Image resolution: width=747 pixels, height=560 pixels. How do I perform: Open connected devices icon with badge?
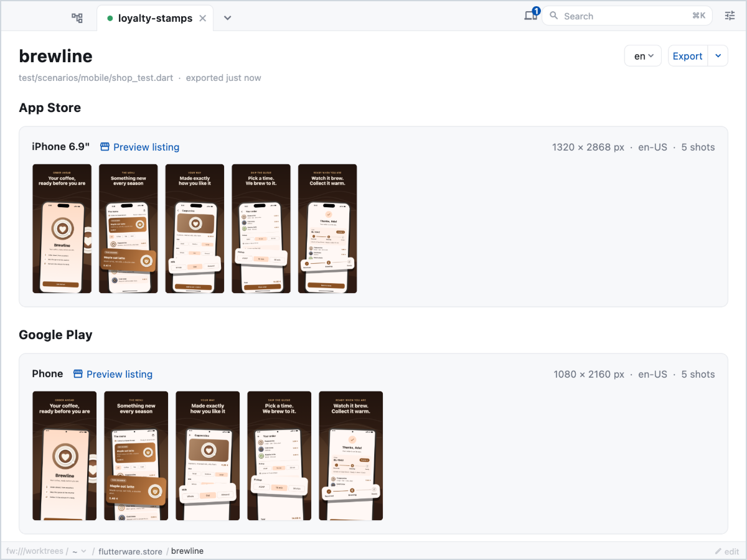coord(531,16)
